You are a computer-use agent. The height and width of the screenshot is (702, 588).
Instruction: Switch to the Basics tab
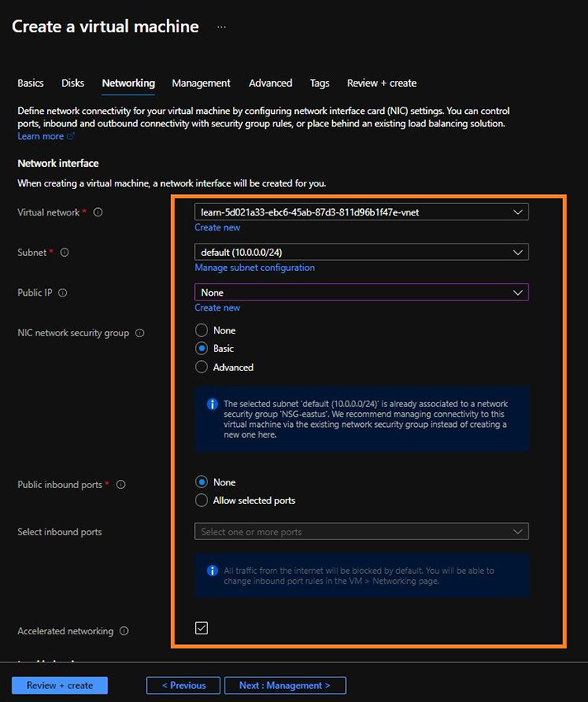[x=30, y=83]
